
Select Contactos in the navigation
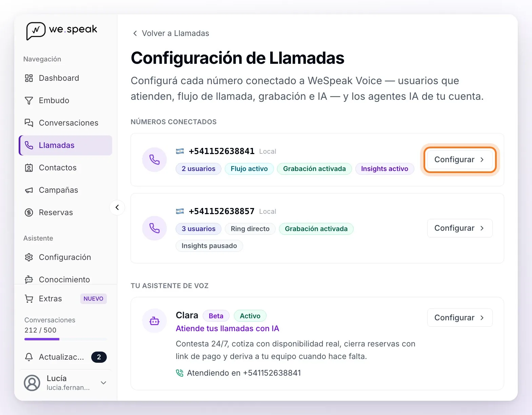(65, 168)
